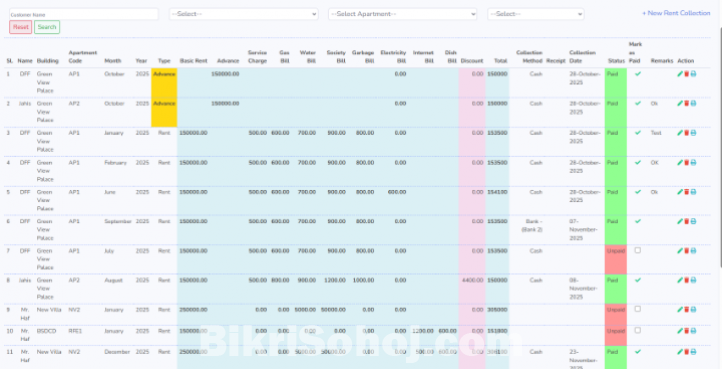
Task: Delete row 6 September rent entry
Action: coord(687,221)
